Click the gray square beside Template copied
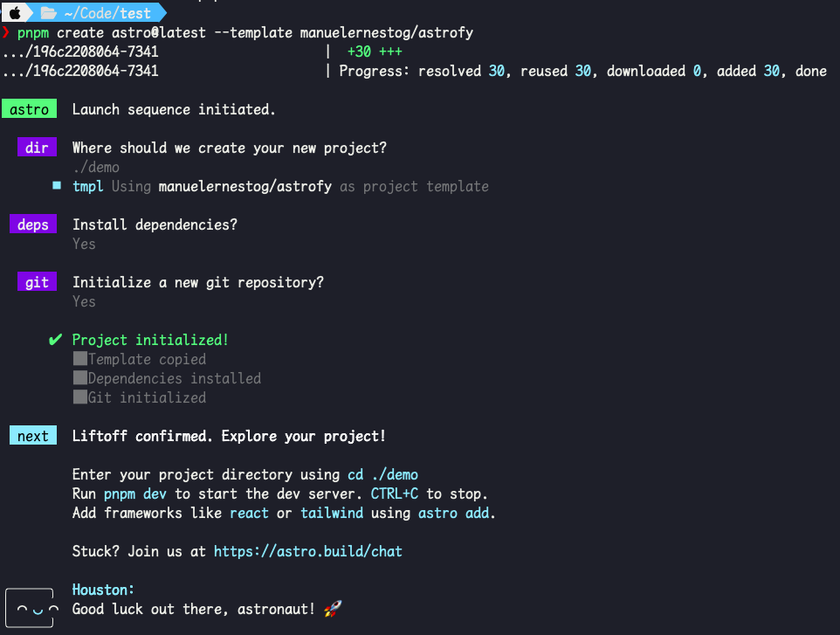Screen dimensions: 840x635 [x=80, y=359]
